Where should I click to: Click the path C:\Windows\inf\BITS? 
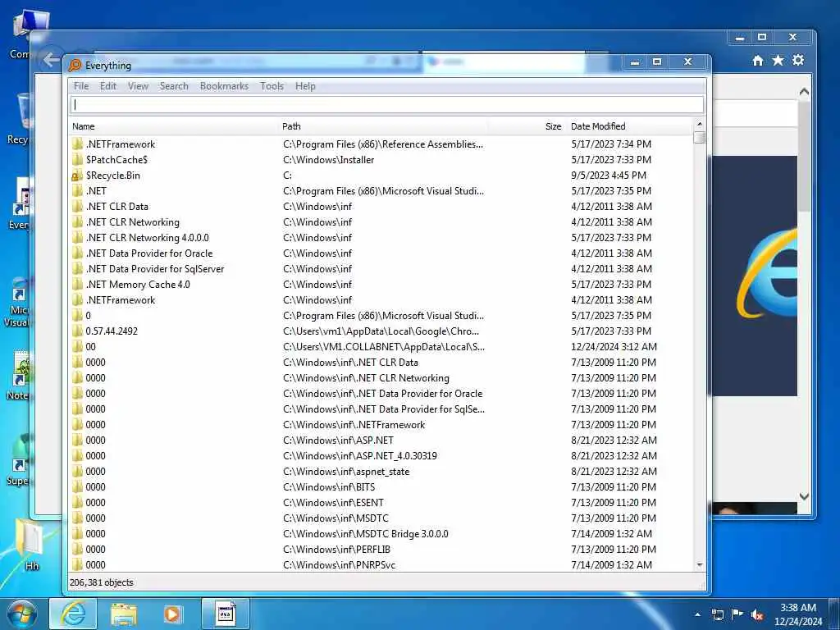(x=329, y=487)
